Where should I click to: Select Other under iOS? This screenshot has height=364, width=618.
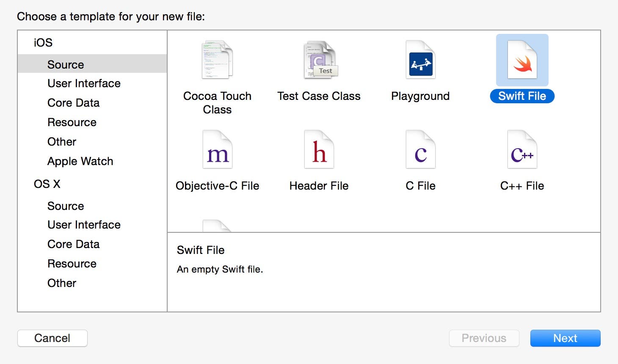(62, 142)
